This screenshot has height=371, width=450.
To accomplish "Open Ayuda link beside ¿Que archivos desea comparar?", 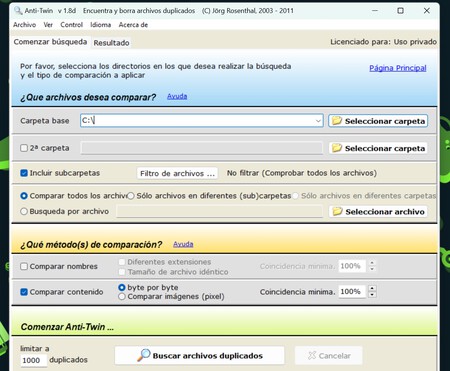I will tap(177, 96).
